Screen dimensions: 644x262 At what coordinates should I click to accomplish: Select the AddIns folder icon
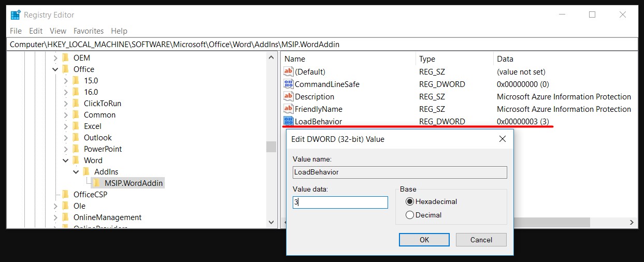86,172
